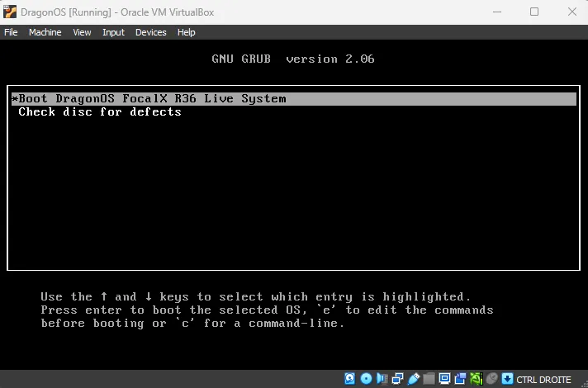Open the Machine menu
This screenshot has height=388, width=588.
click(45, 32)
